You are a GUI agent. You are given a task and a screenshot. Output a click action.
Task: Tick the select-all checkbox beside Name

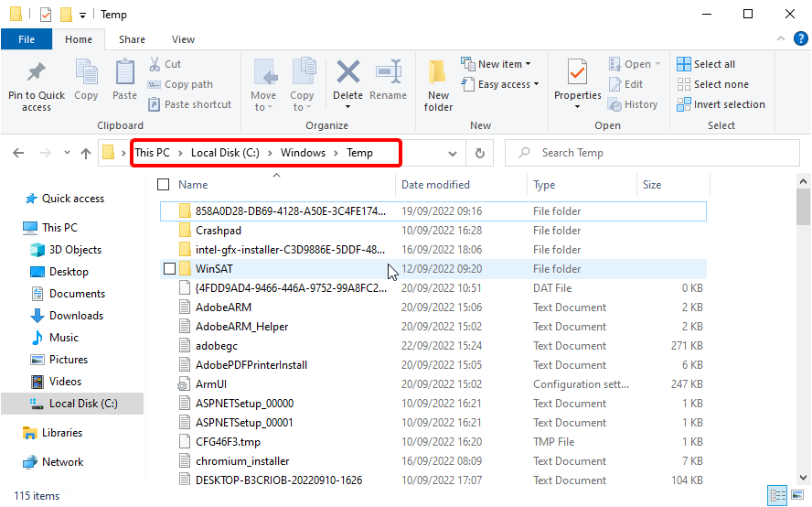[x=163, y=185]
